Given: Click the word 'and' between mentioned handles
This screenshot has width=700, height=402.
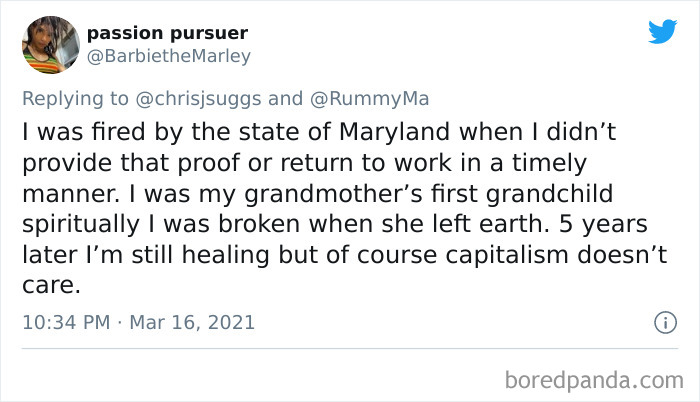Looking at the screenshot, I should [x=285, y=99].
